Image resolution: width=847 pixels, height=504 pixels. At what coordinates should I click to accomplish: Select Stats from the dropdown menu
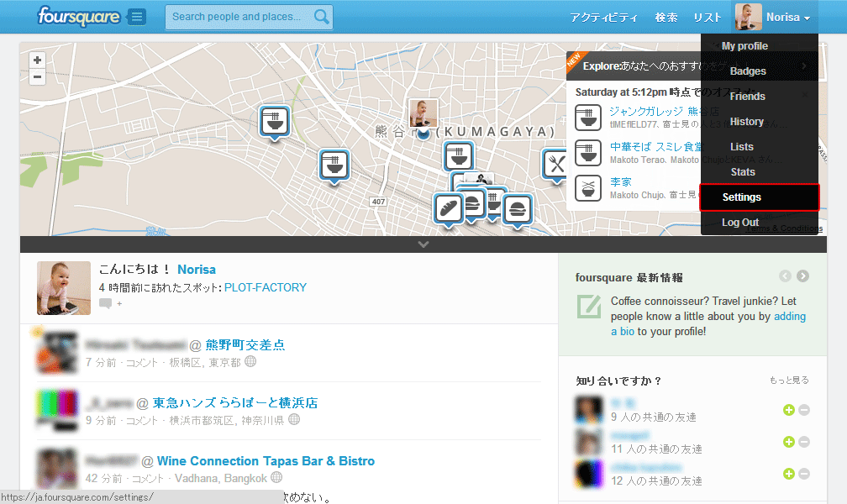tap(743, 172)
